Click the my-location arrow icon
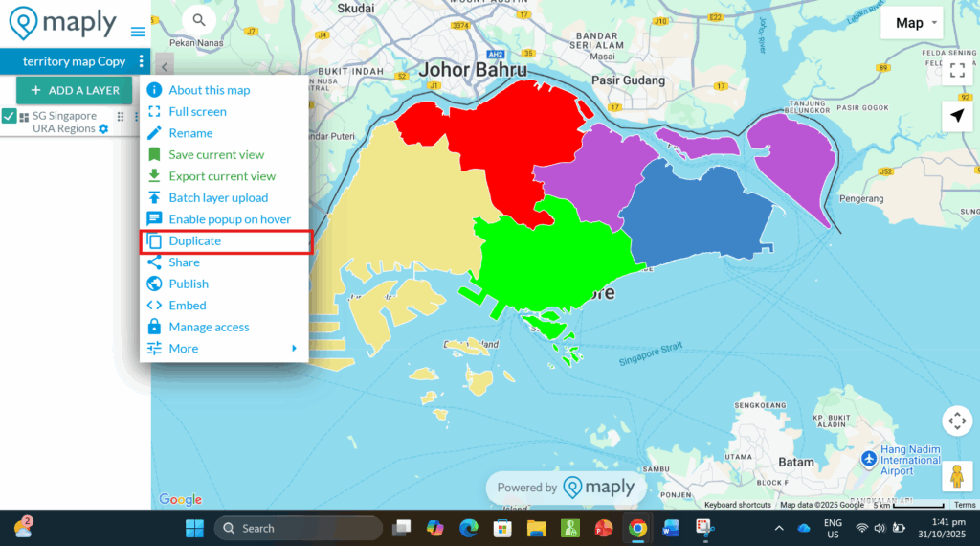This screenshot has height=546, width=980. click(x=957, y=116)
